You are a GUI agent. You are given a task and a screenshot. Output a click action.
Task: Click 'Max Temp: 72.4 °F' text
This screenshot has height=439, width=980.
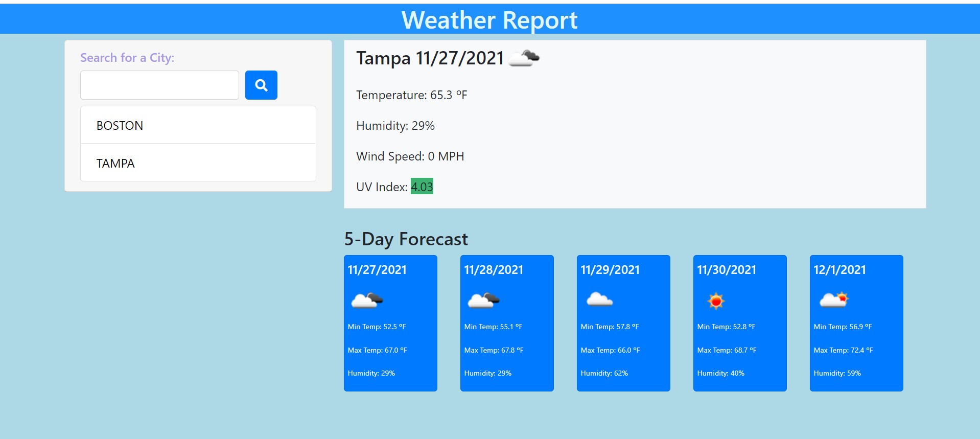pyautogui.click(x=843, y=350)
